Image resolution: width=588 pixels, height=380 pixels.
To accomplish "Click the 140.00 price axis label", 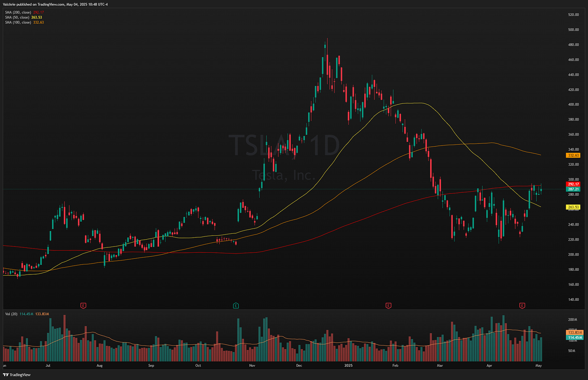I will tap(573, 300).
